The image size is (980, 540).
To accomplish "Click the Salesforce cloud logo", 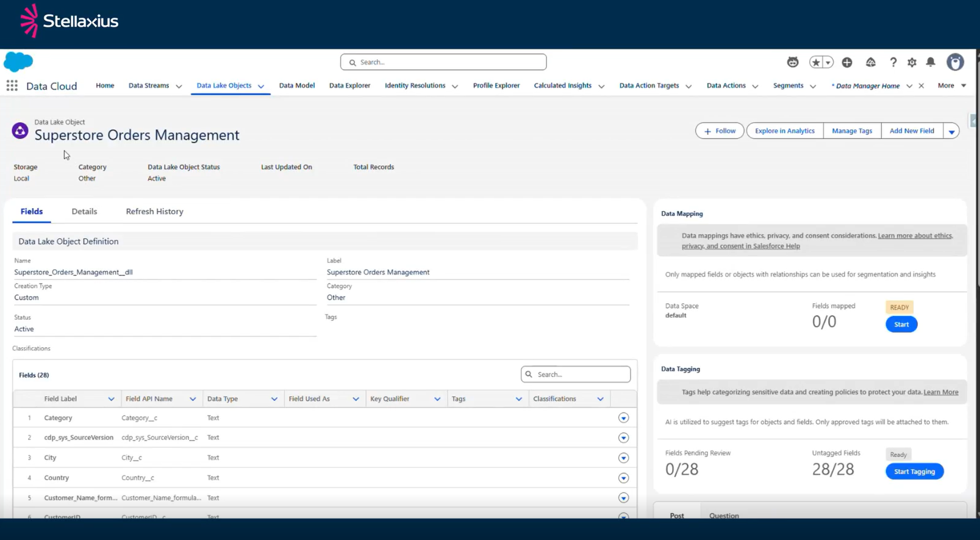I will (18, 62).
